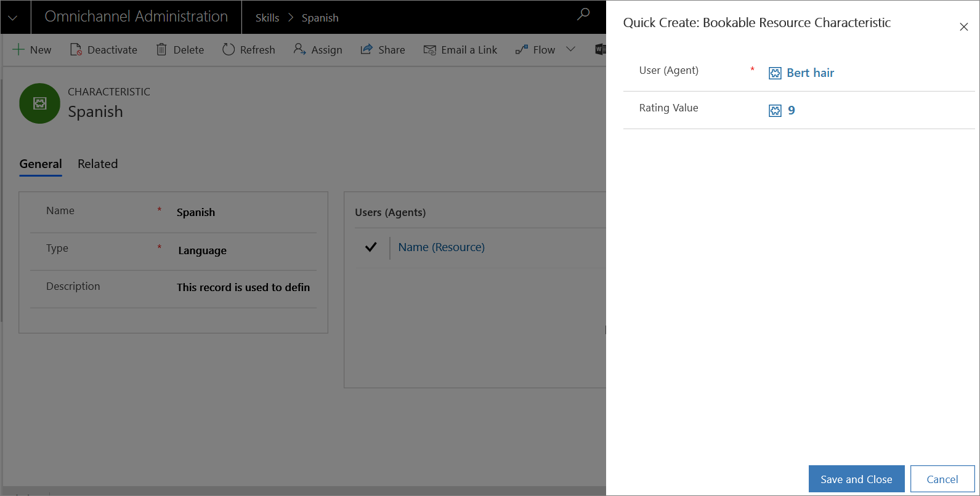The image size is (980, 496).
Task: Click the Omnichannel Administration app title
Action: (x=136, y=17)
